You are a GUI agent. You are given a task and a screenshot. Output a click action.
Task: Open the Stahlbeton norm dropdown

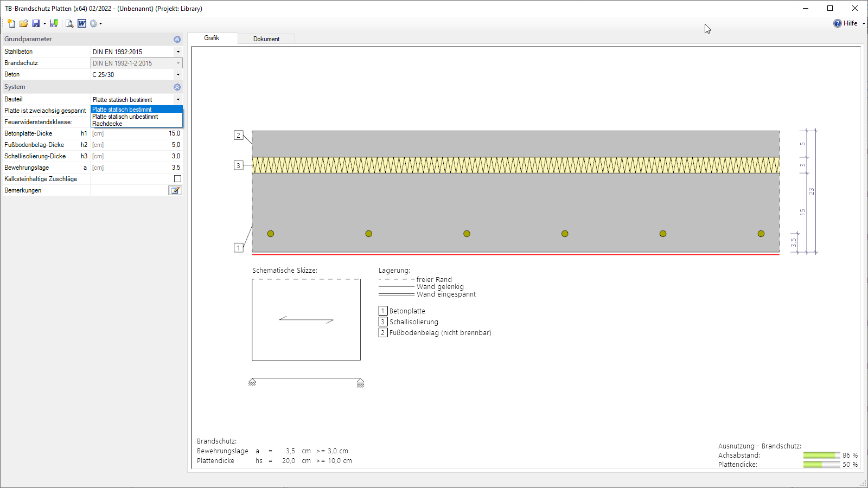click(x=178, y=52)
